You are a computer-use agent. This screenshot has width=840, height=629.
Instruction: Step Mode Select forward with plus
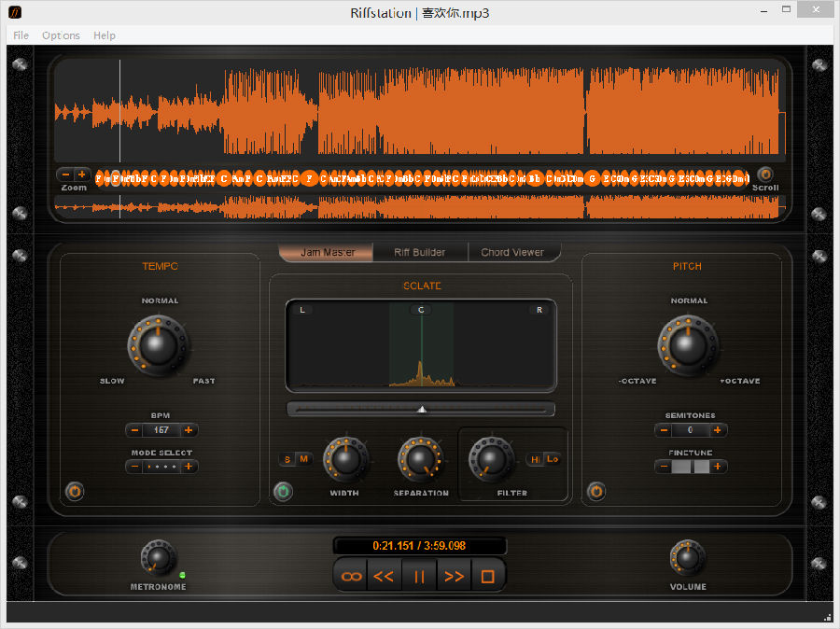pos(189,467)
